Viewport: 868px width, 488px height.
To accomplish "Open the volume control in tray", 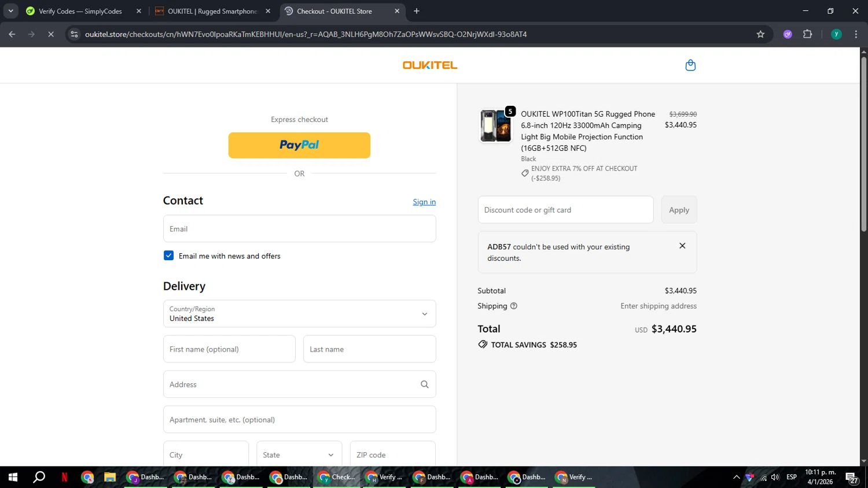I will click(775, 477).
